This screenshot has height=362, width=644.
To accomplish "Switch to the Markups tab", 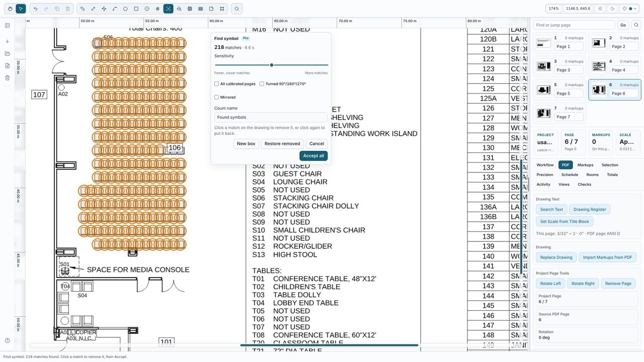I will (585, 165).
